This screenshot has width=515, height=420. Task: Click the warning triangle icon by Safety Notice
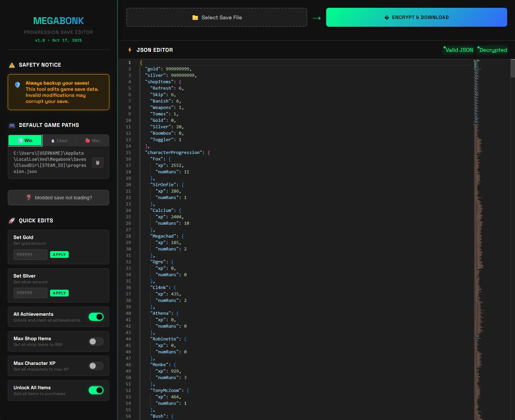pos(12,65)
